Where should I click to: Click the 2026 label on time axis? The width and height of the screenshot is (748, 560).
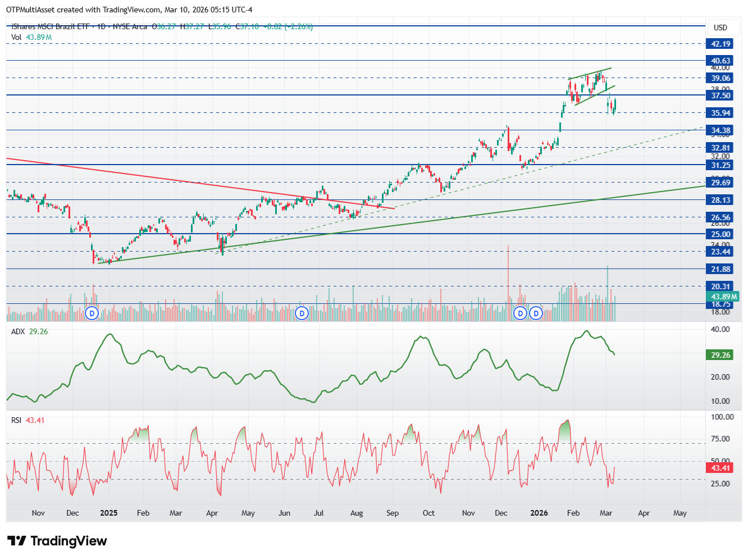click(x=539, y=513)
